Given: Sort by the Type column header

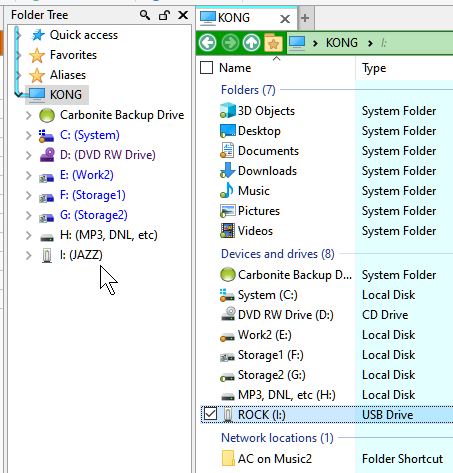Looking at the screenshot, I should pyautogui.click(x=374, y=68).
